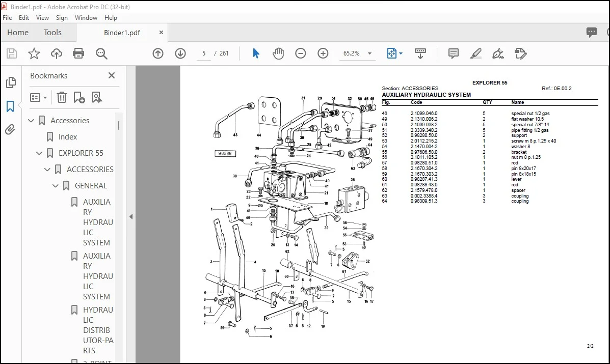Open the Window menu
The height and width of the screenshot is (364, 610).
[86, 17]
